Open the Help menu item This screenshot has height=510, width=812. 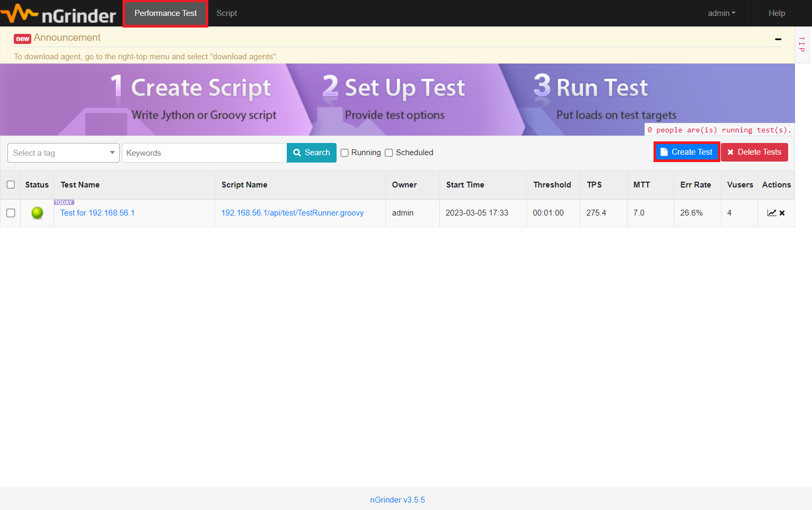pos(776,13)
